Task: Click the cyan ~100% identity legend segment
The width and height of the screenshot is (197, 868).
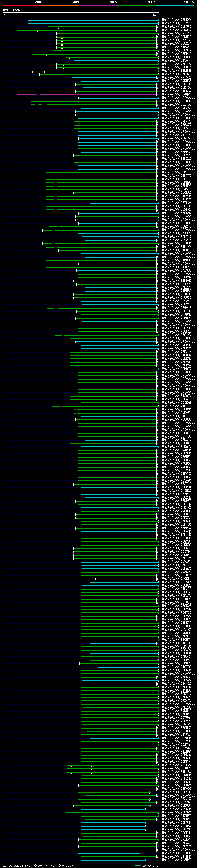Action: coord(175,6)
